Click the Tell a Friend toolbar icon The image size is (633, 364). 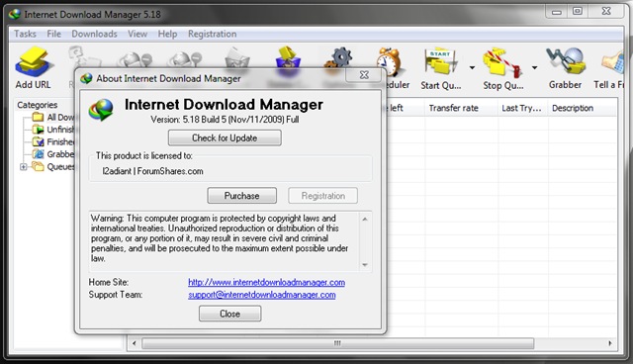pyautogui.click(x=614, y=62)
